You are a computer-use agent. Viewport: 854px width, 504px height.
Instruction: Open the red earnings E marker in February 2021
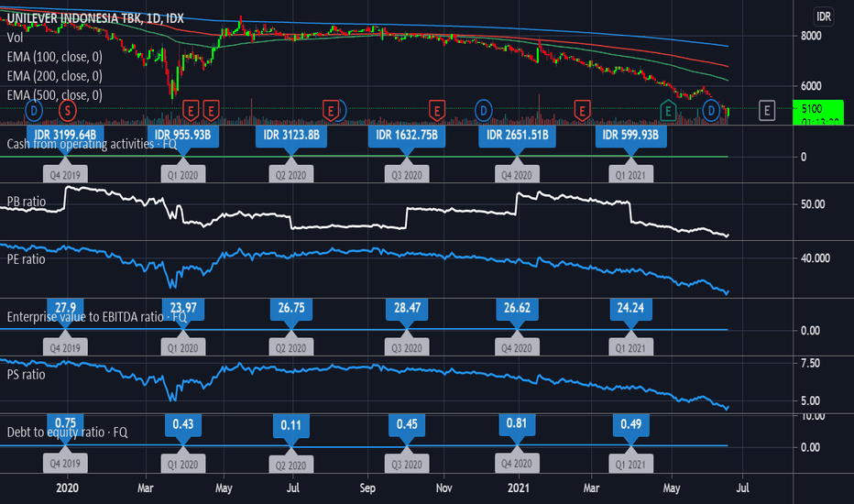(582, 111)
